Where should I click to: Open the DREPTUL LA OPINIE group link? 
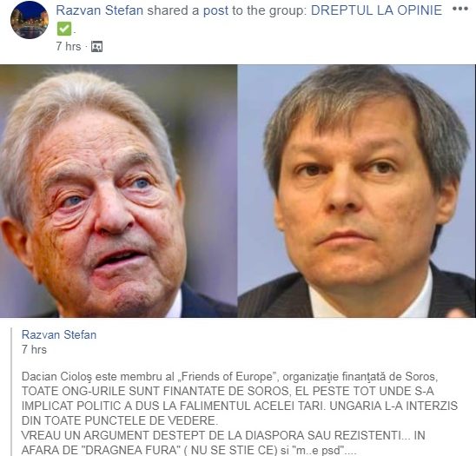pyautogui.click(x=376, y=10)
